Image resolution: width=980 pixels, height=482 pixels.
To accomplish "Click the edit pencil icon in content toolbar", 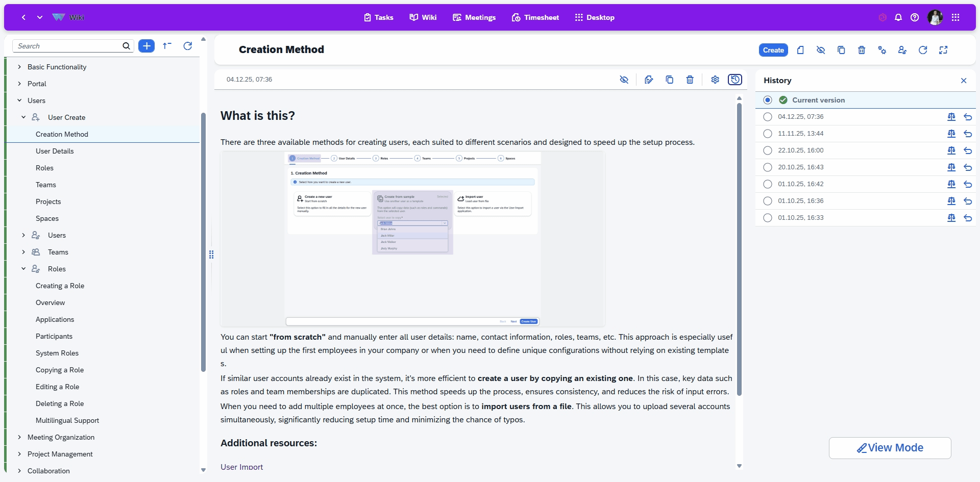I will [x=649, y=80].
